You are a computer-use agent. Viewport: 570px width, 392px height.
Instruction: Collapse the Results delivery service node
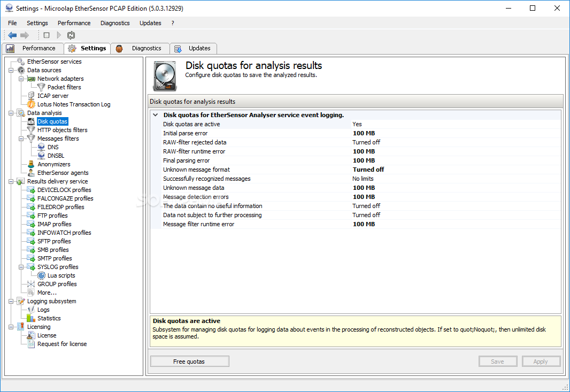(x=11, y=181)
